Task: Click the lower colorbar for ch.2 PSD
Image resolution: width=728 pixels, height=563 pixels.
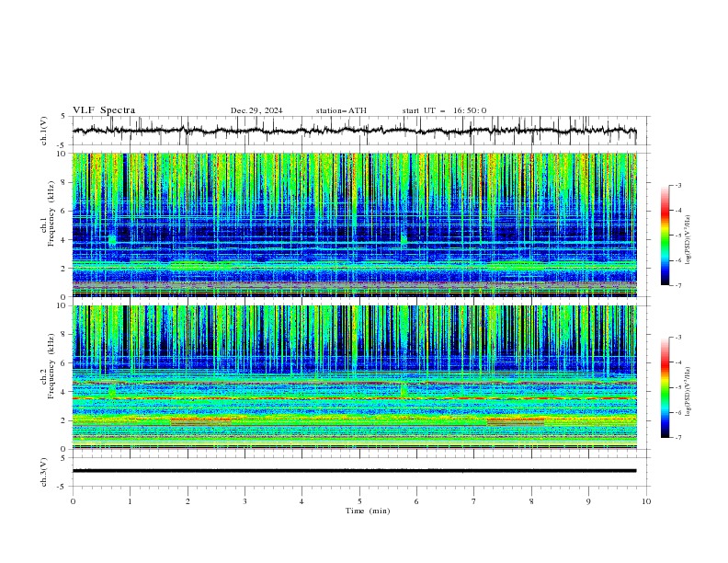Action: [665, 387]
